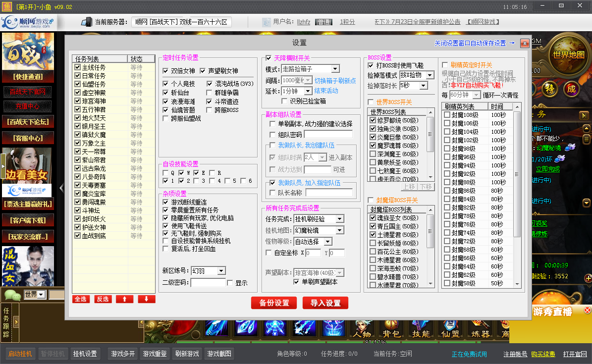Click the quest list menu round icon
The height and width of the screenshot is (364, 592).
pyautogui.click(x=587, y=139)
